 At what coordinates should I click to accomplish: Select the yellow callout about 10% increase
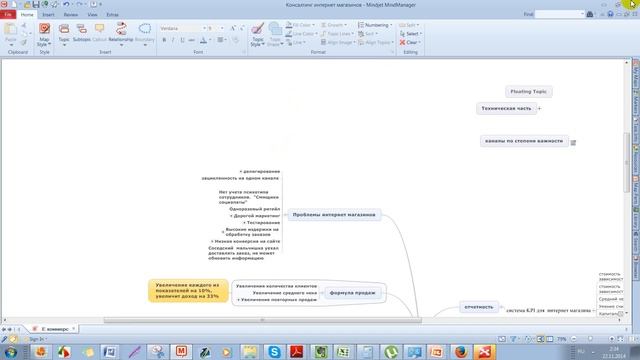188,291
